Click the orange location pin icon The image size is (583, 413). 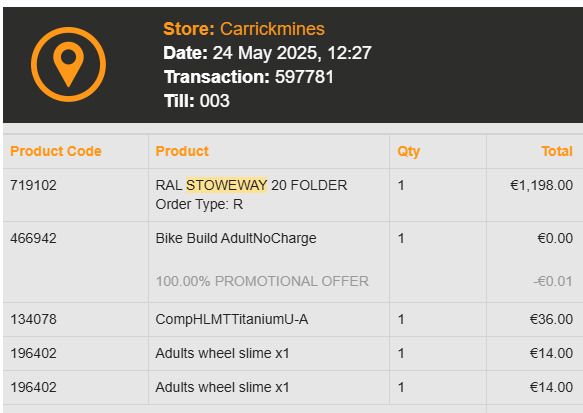pyautogui.click(x=68, y=64)
